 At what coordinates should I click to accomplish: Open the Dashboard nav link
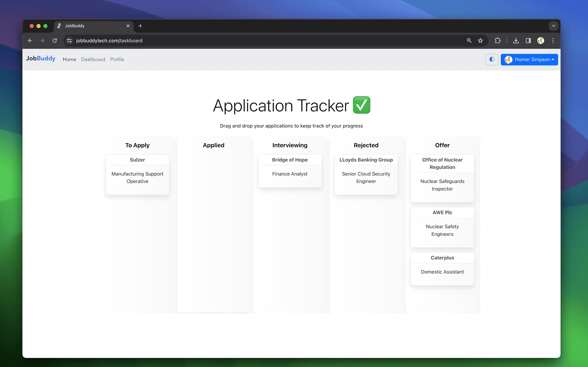[93, 59]
